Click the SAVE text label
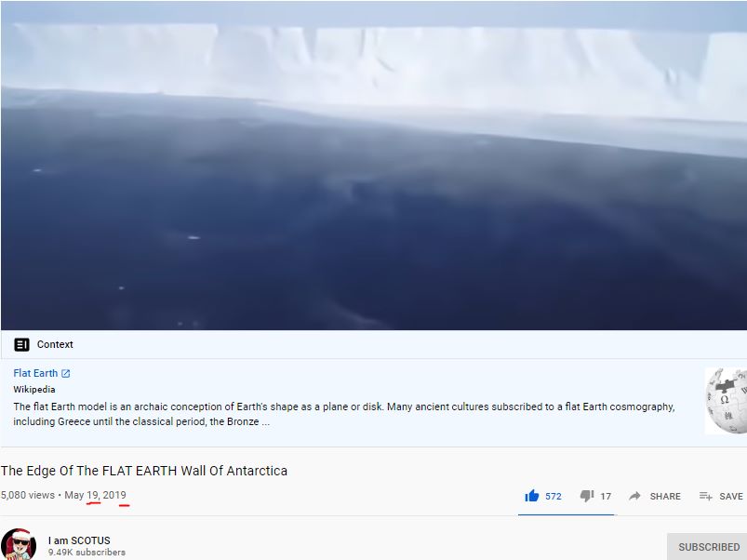The height and width of the screenshot is (560, 747). point(731,496)
